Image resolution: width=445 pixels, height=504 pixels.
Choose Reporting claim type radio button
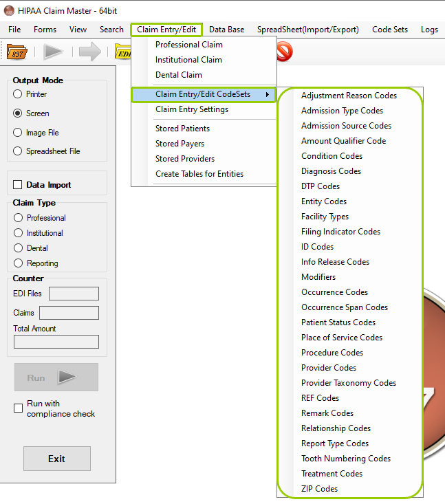[x=19, y=263]
